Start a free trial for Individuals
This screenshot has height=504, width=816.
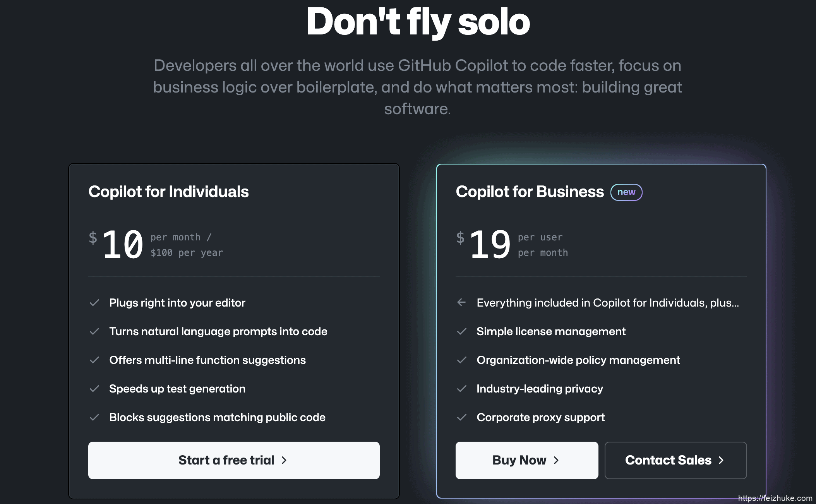pos(234,460)
